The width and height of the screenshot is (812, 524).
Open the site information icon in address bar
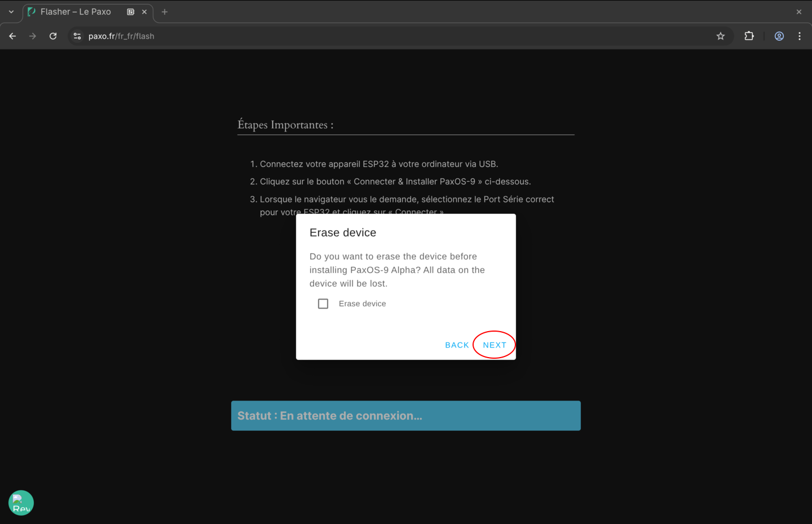[76, 36]
